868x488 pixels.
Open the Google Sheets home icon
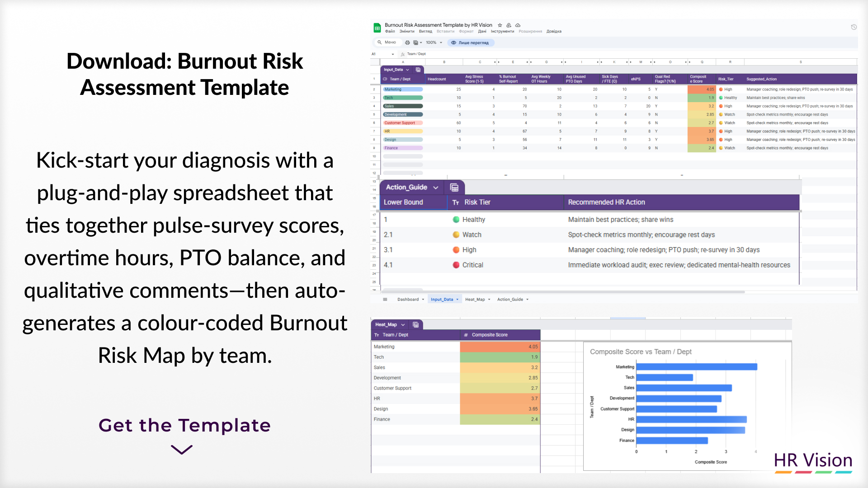coord(377,28)
